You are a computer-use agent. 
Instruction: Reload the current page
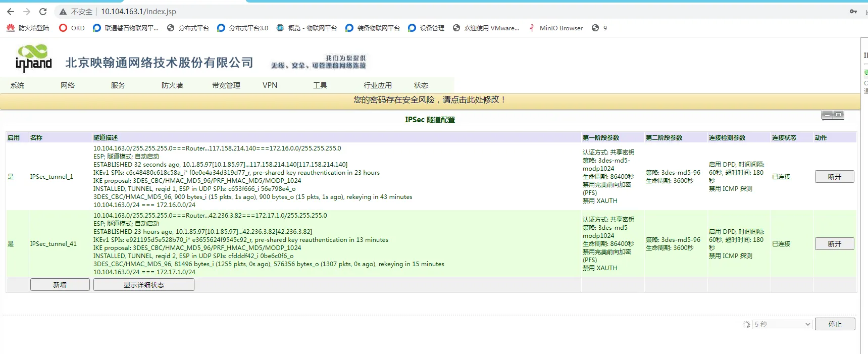(x=43, y=12)
